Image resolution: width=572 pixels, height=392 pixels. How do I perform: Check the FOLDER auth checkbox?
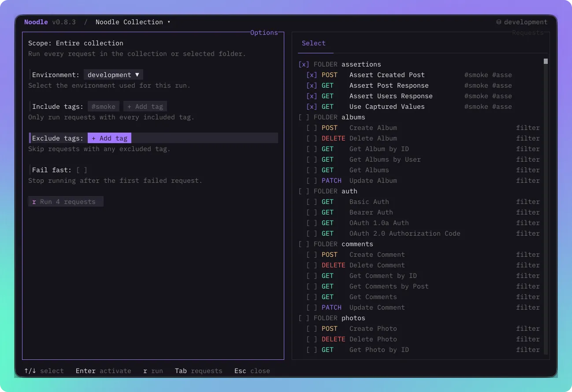coord(304,191)
